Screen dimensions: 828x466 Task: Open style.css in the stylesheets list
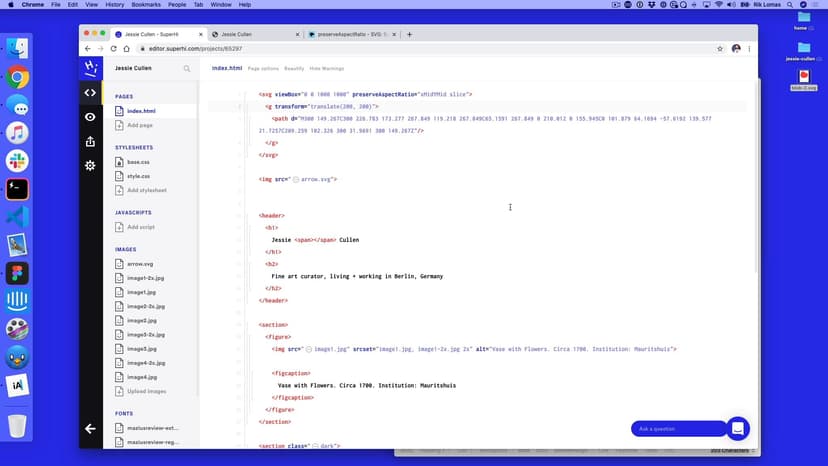(138, 176)
